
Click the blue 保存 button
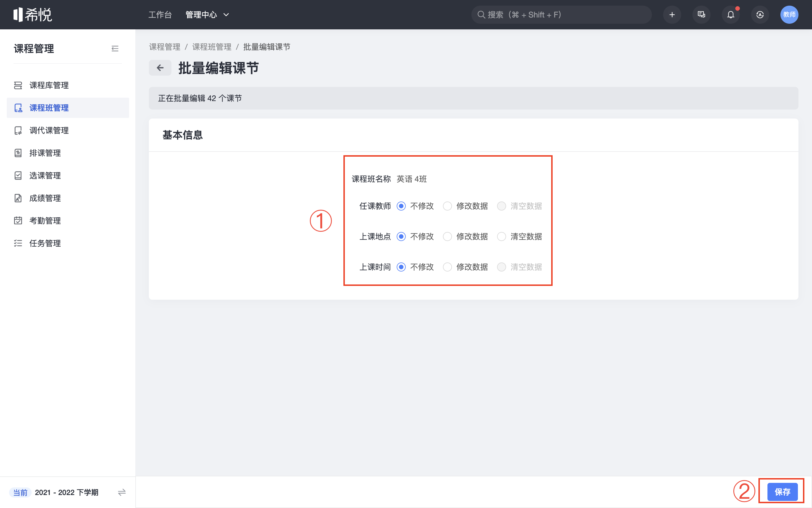point(782,492)
